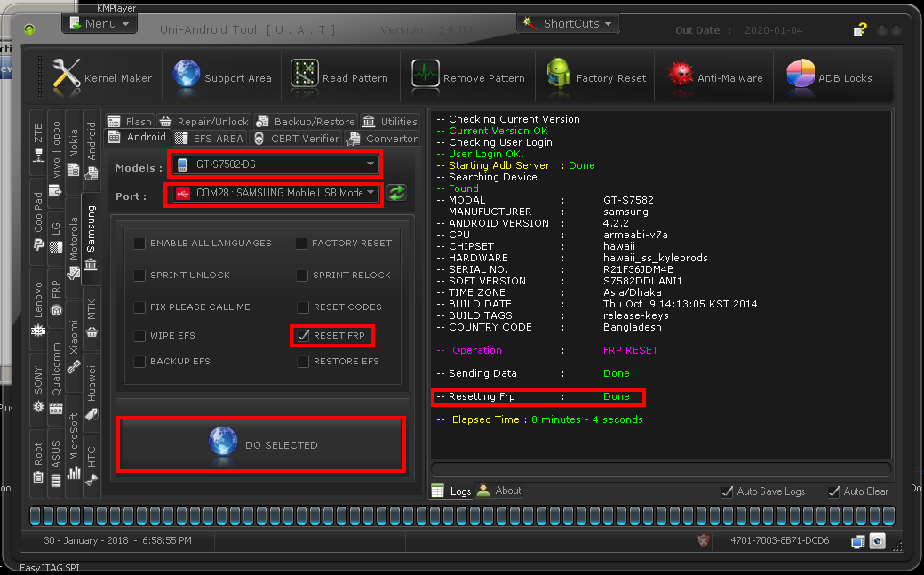Select the ZTE brand side tab
This screenshot has height=575, width=924.
click(38, 142)
